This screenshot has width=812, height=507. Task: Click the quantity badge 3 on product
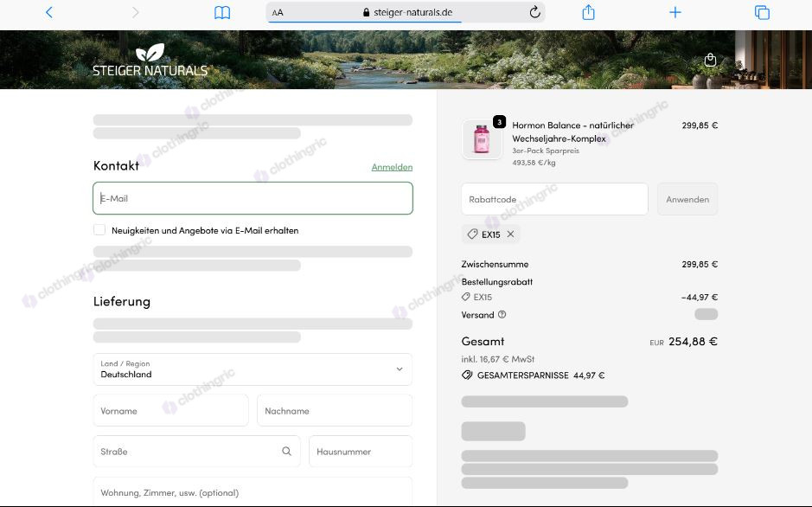(499, 122)
